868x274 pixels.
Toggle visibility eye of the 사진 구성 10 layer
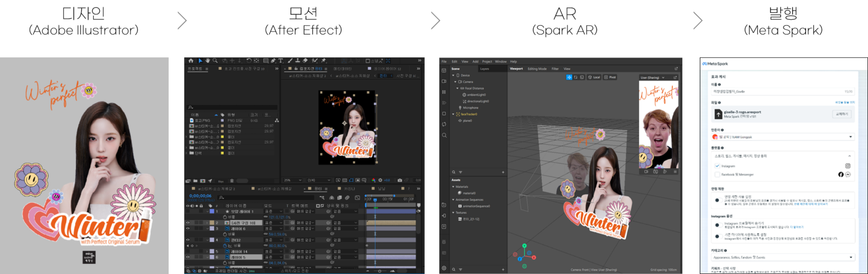coord(188,223)
